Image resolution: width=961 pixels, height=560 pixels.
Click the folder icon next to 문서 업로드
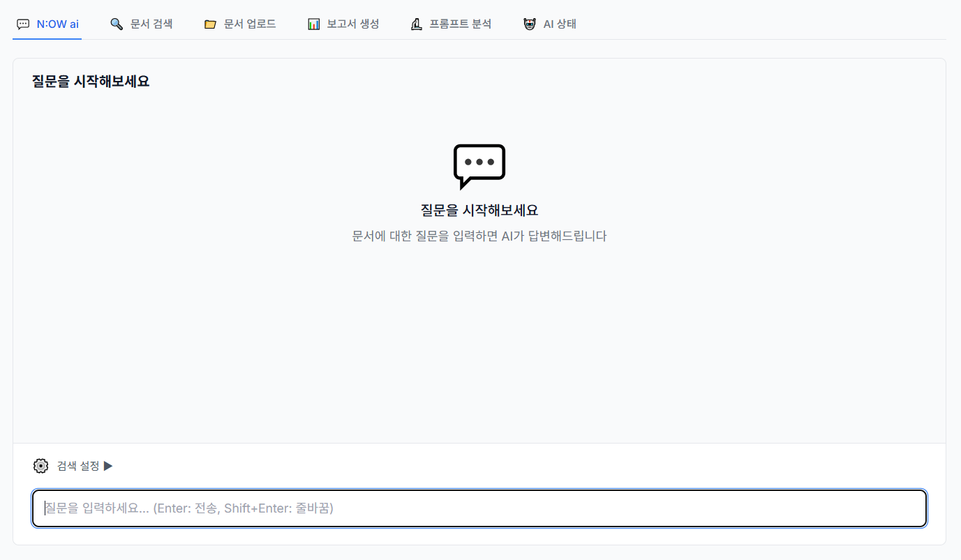click(x=210, y=23)
